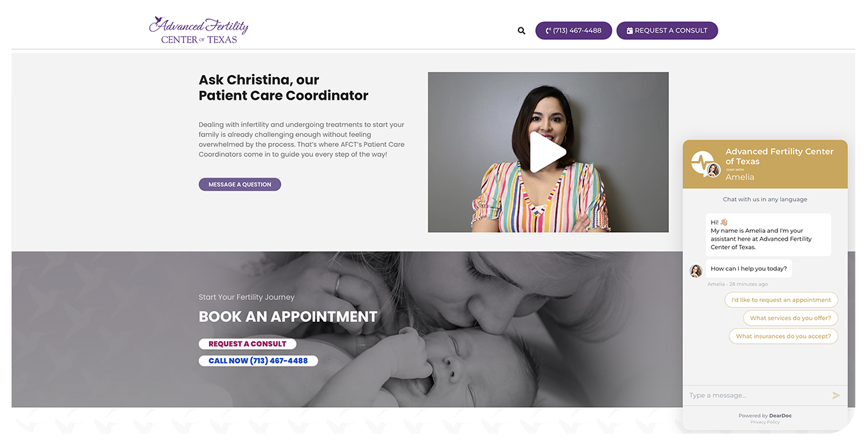The width and height of the screenshot is (868, 445).
Task: Choose "What services do you offer?" quick reply
Action: tap(790, 318)
